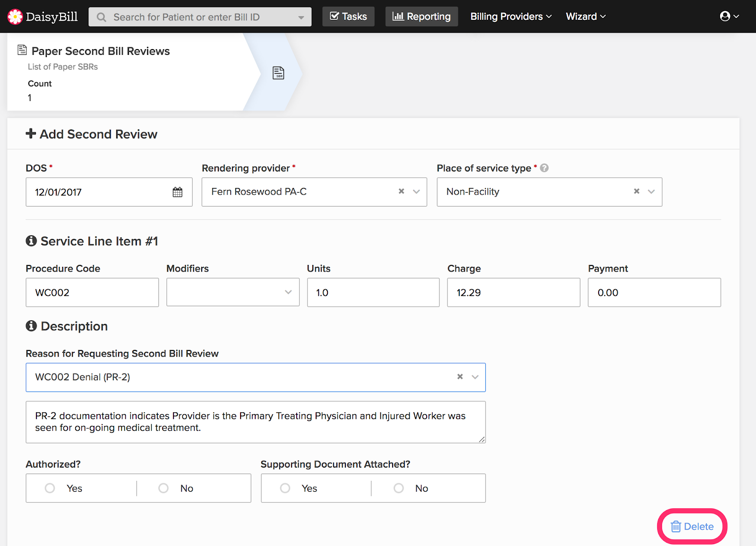The height and width of the screenshot is (546, 756).
Task: Select No for Authorized
Action: pos(163,488)
